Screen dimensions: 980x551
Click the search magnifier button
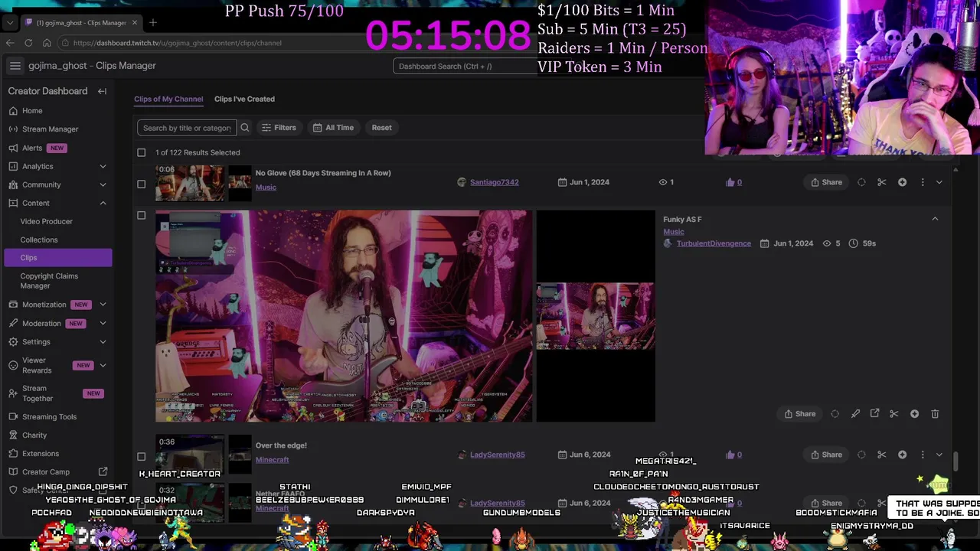click(x=245, y=128)
